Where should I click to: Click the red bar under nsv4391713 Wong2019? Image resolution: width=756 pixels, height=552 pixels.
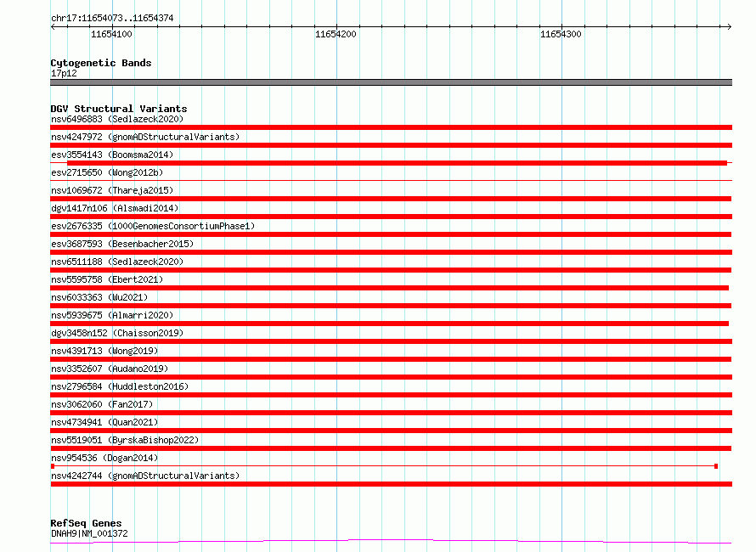(391, 359)
